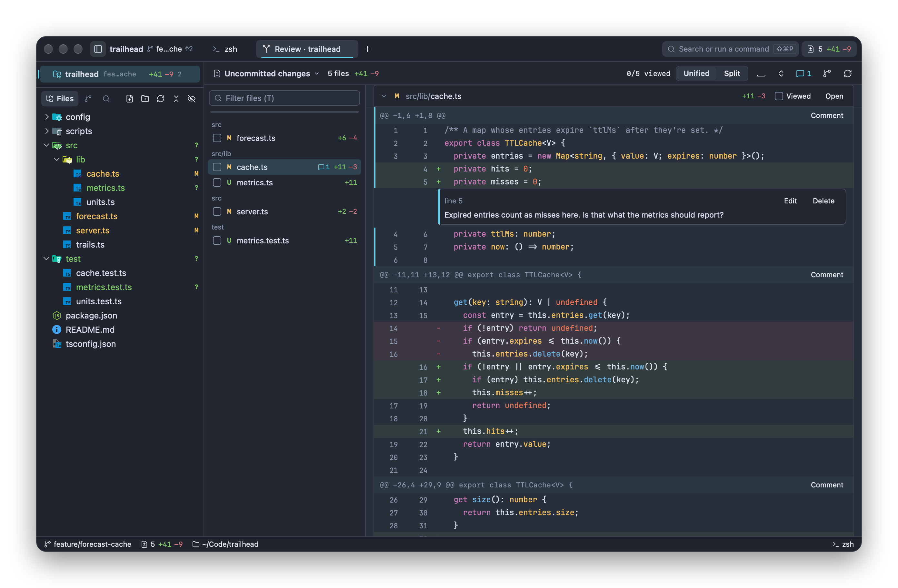Screen dimensions: 898x588
Task: Refresh the file tree
Action: click(x=161, y=99)
